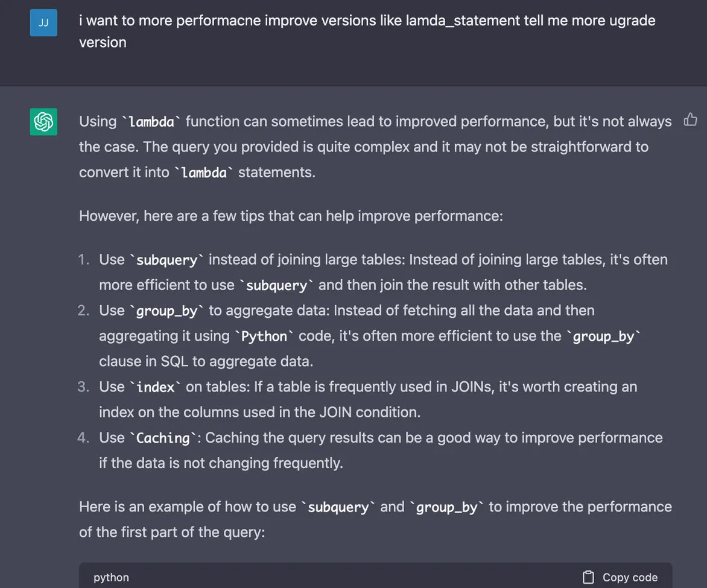
Task: Click the user's message about lamda_statement
Action: click(x=367, y=31)
